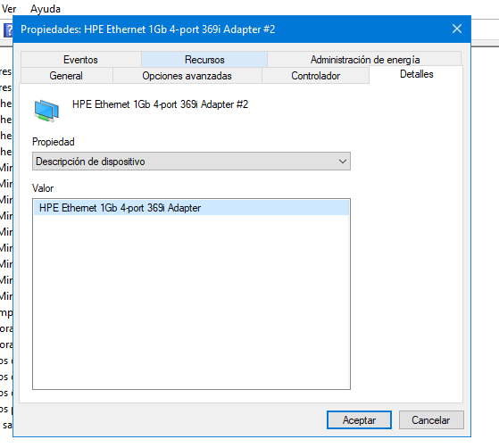Click empty area of Valor list box

point(191,301)
